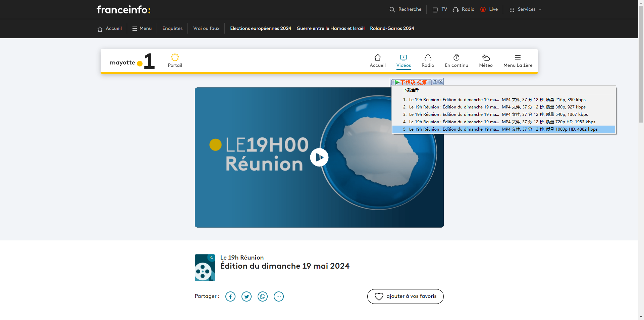Click the Édition du dimanche 19 mai 2024 heading

coord(285,266)
